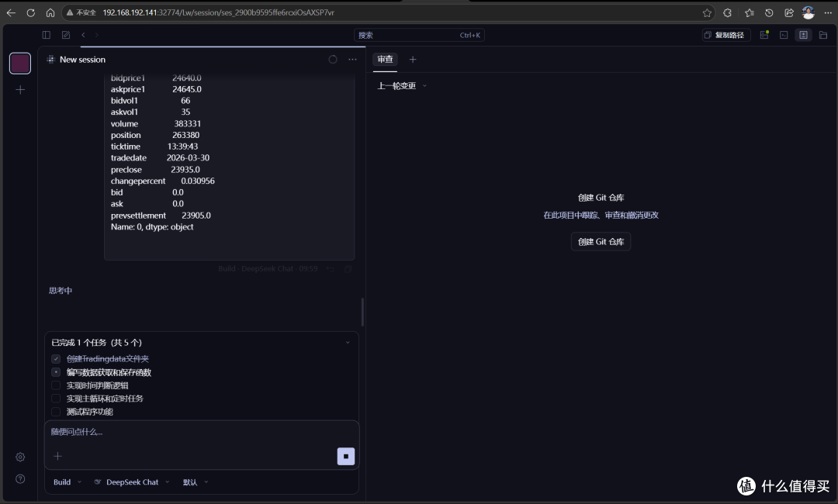Screen dimensions: 838x504
Task: Bookmark this page with the star icon
Action: pos(707,13)
